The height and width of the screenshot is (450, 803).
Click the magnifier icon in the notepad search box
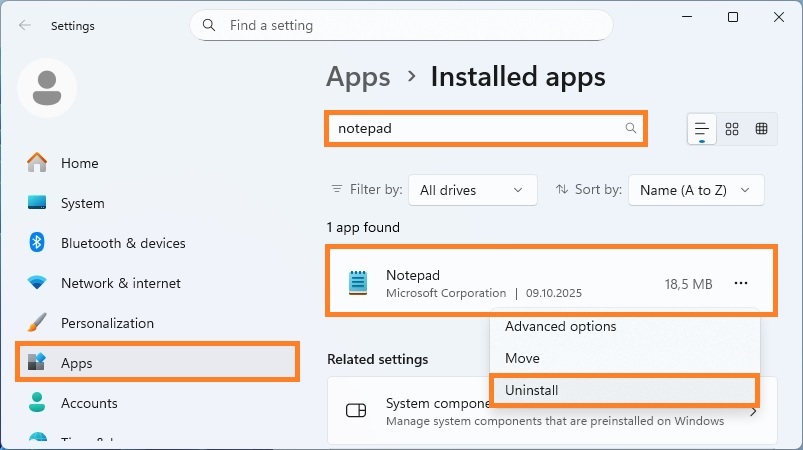(x=630, y=129)
